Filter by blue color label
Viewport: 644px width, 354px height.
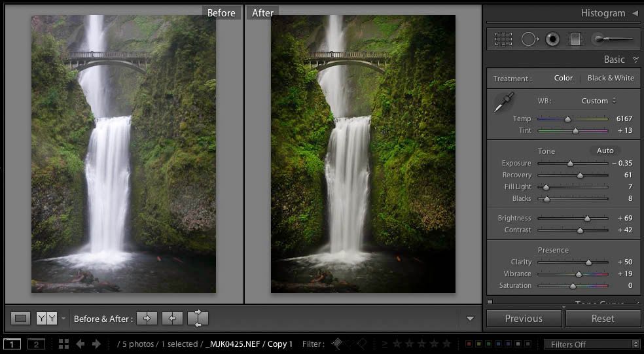tap(499, 344)
